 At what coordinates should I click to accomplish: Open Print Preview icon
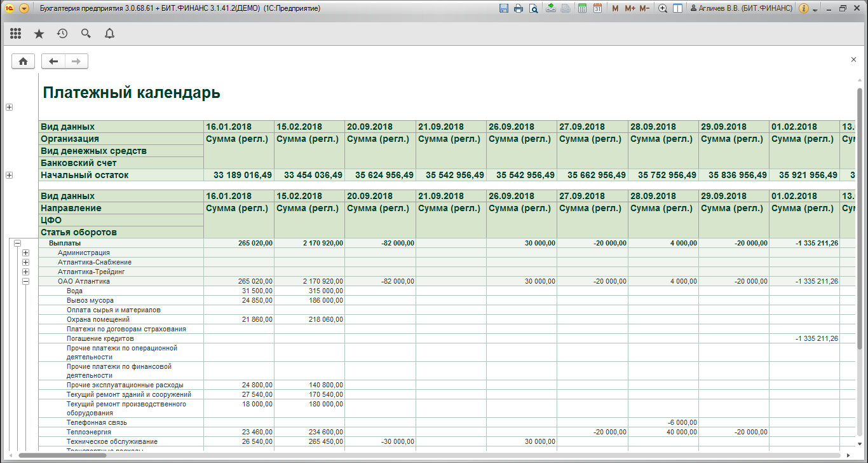point(533,8)
